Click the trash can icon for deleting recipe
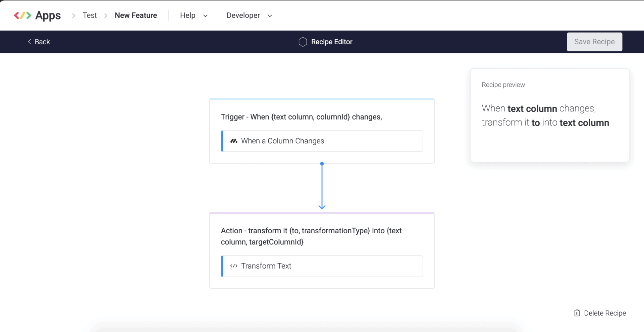The height and width of the screenshot is (332, 644). coord(577,313)
